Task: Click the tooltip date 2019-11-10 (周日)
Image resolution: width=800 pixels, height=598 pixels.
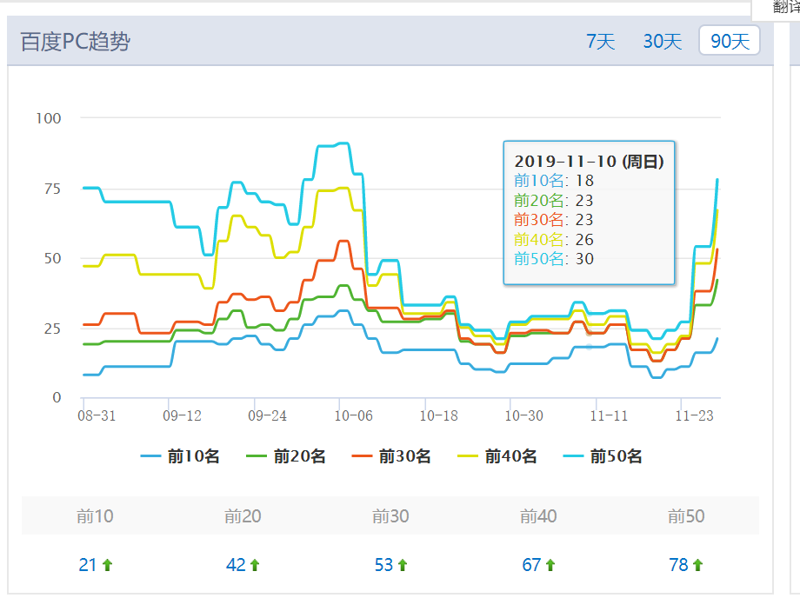Action: point(589,161)
